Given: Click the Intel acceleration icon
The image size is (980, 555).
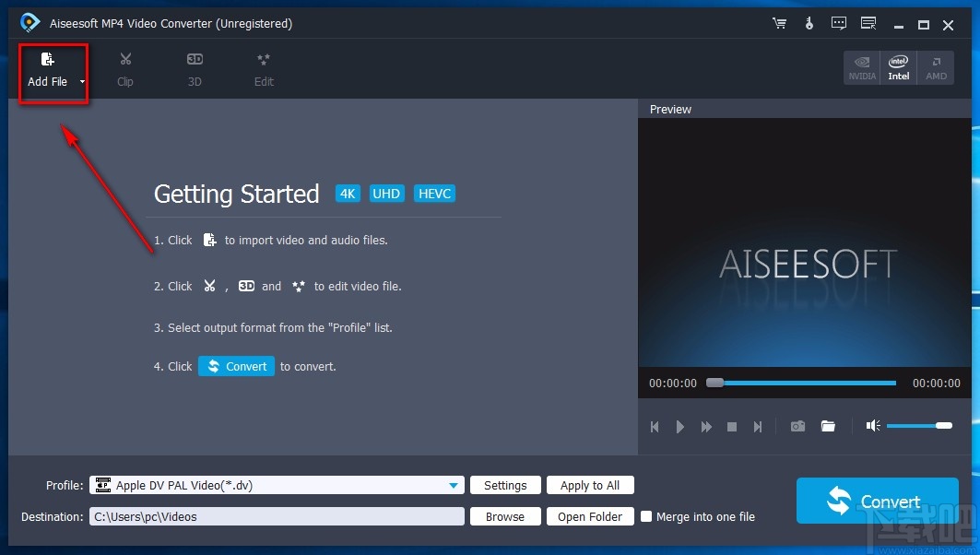Looking at the screenshot, I should click(x=898, y=67).
